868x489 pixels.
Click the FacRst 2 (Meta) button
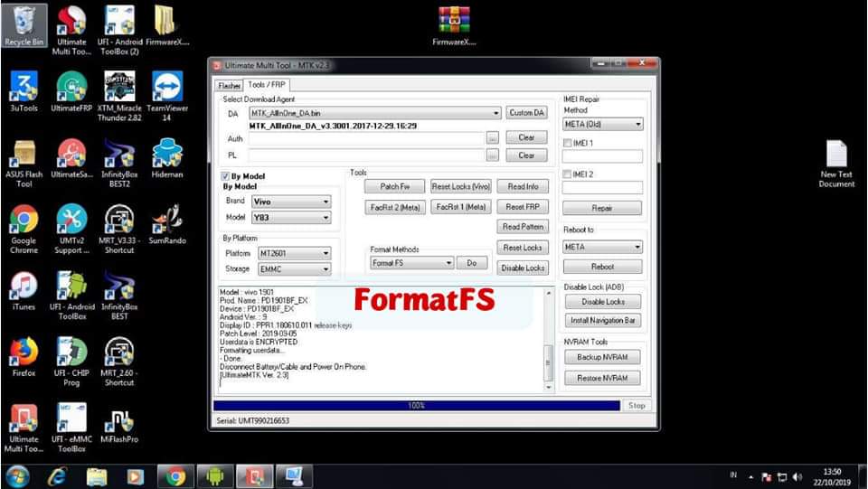pos(395,207)
